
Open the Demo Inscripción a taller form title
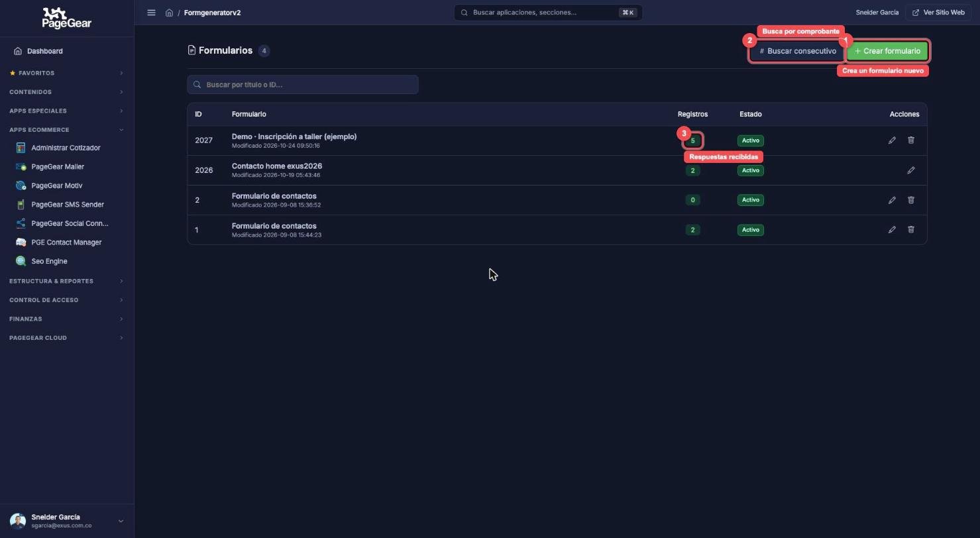pos(294,136)
